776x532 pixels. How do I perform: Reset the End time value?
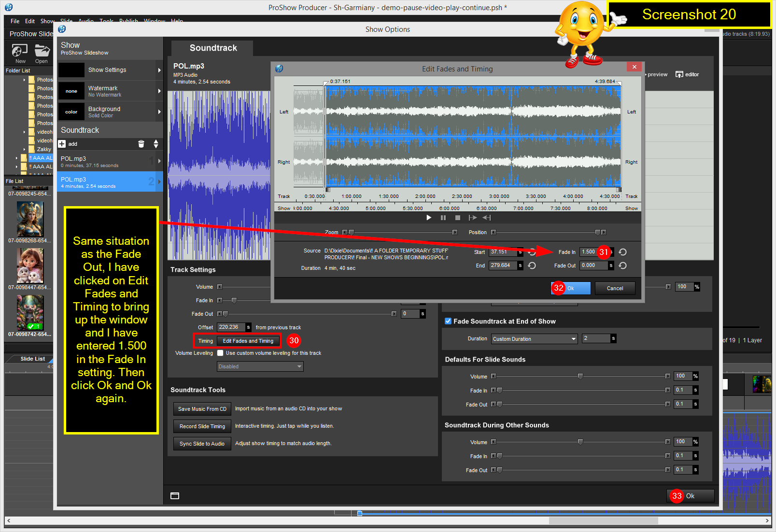pos(532,266)
